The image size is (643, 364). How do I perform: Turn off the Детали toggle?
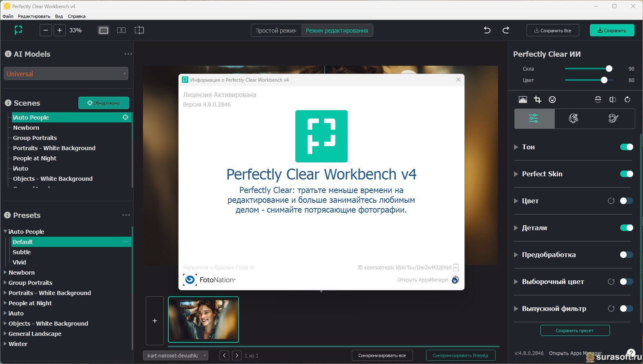pyautogui.click(x=627, y=228)
